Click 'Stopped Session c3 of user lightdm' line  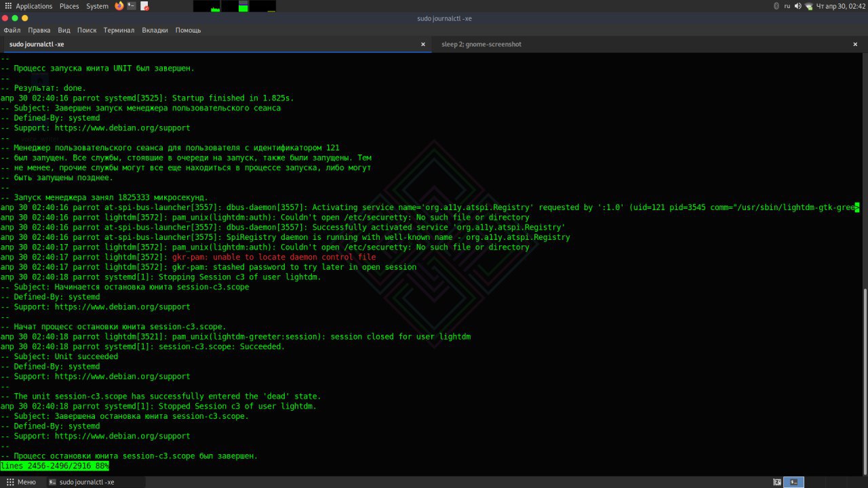159,407
